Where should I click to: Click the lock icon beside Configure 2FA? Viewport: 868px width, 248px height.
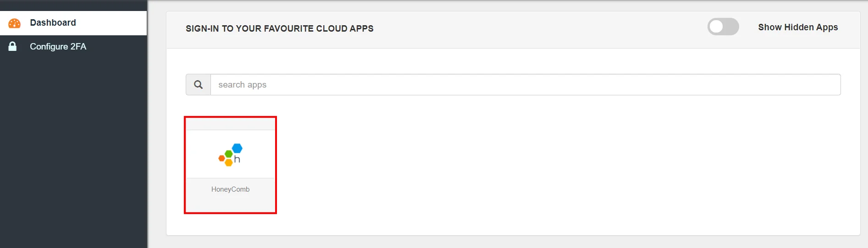(13, 46)
